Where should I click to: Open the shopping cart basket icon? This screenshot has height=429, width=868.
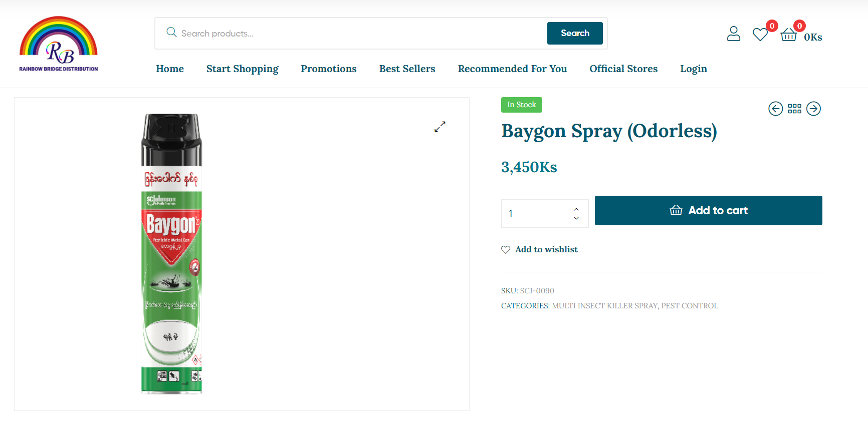789,34
